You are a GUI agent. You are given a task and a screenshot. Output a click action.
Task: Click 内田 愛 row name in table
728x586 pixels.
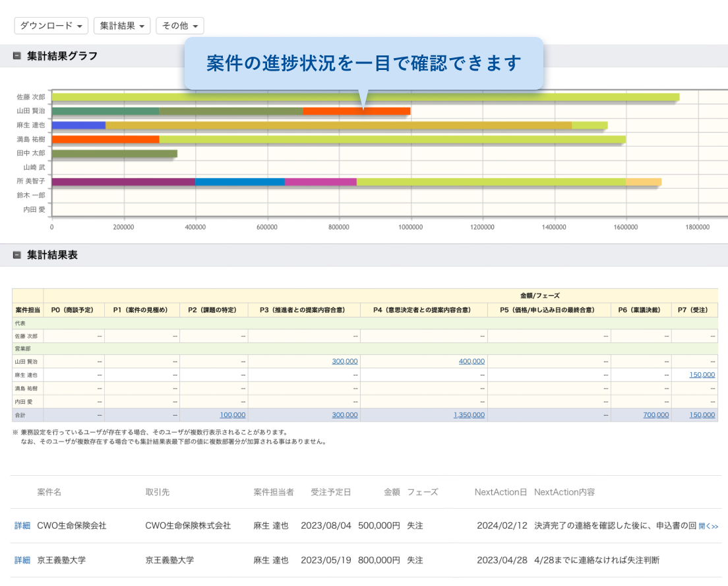coord(23,401)
